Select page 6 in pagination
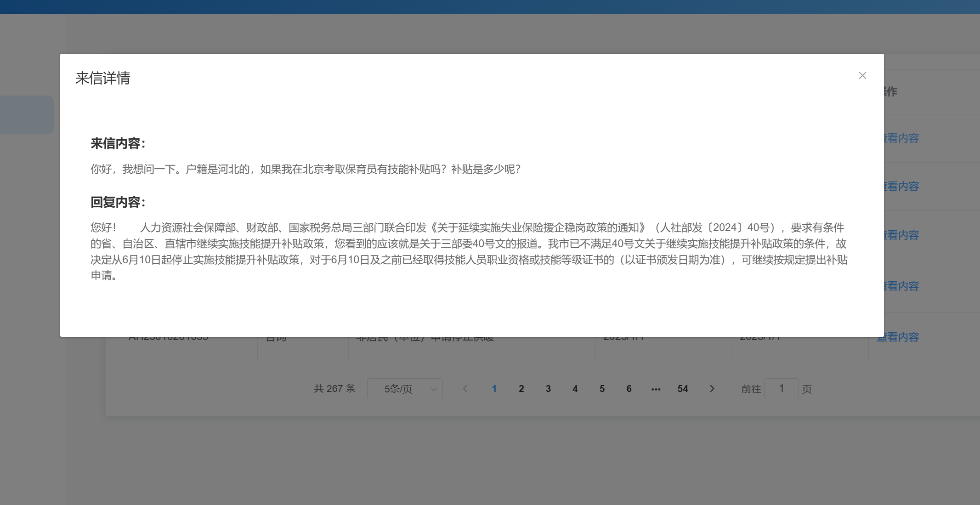This screenshot has height=505, width=980. tap(629, 389)
